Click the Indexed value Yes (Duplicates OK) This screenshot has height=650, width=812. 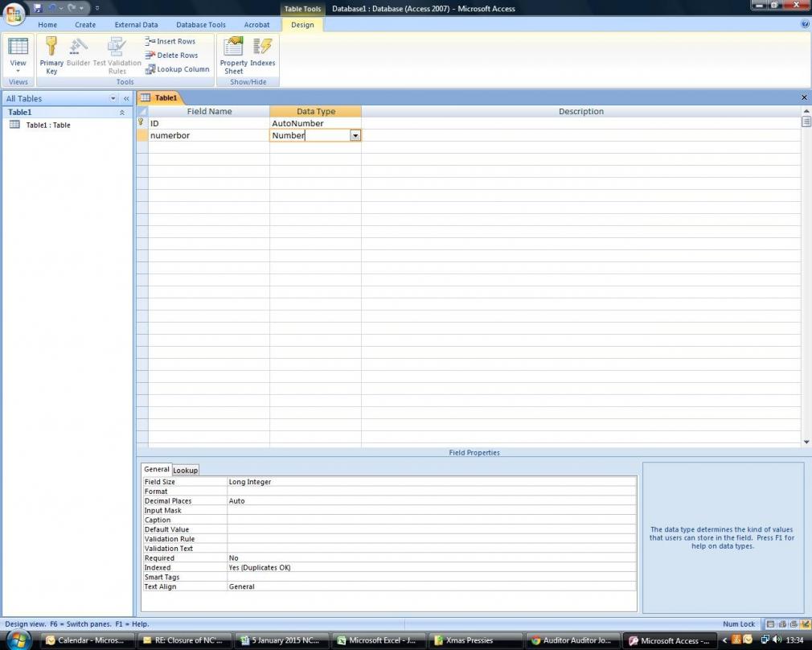[432, 568]
